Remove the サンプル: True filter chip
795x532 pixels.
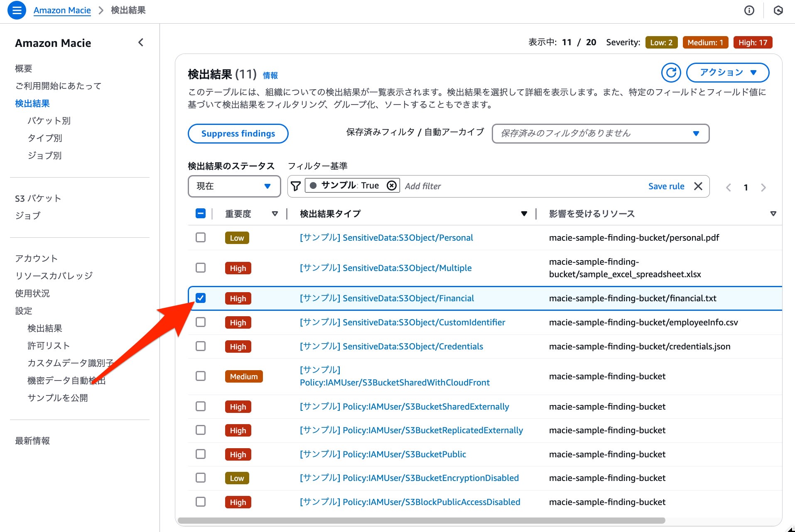click(x=391, y=185)
